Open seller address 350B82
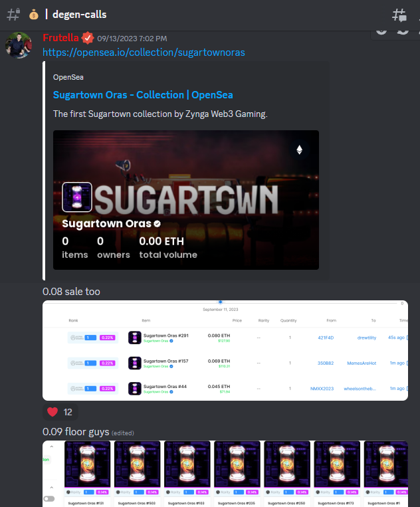 point(326,363)
